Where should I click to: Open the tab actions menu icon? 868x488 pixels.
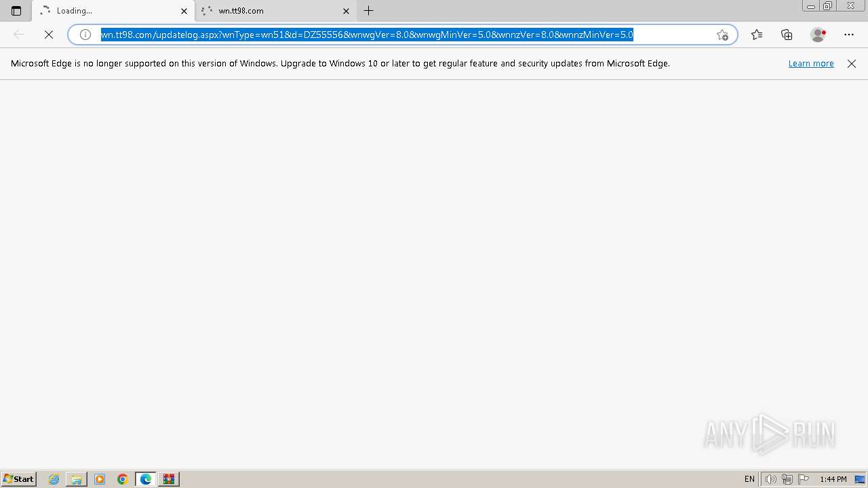[16, 11]
